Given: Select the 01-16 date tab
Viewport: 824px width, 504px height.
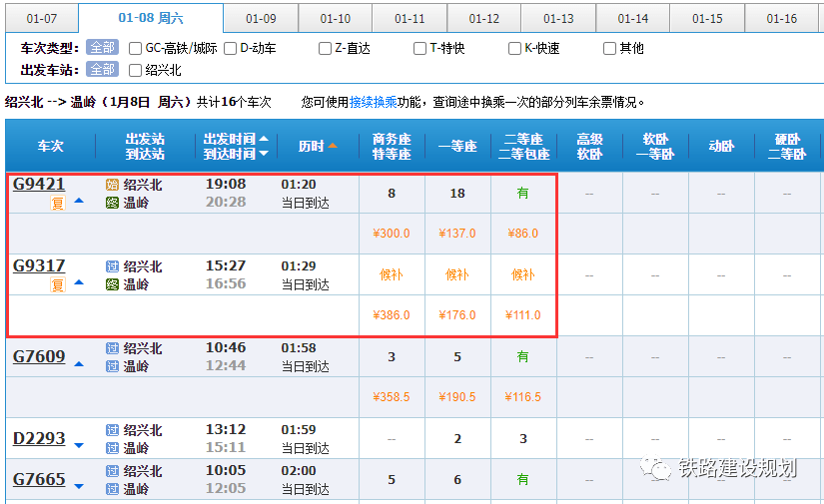Looking at the screenshot, I should 781,19.
